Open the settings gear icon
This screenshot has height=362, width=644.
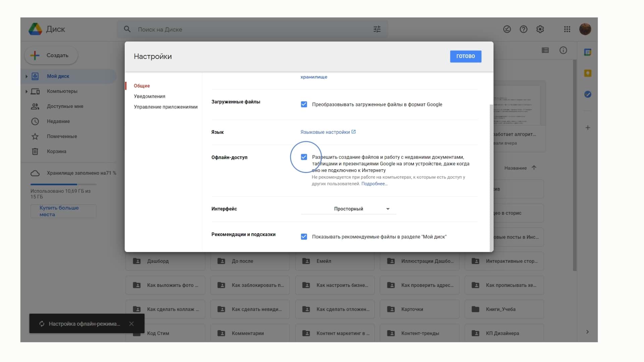540,29
